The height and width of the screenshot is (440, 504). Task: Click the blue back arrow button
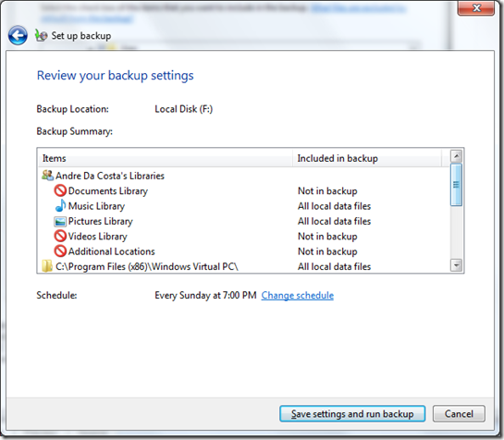(x=18, y=35)
